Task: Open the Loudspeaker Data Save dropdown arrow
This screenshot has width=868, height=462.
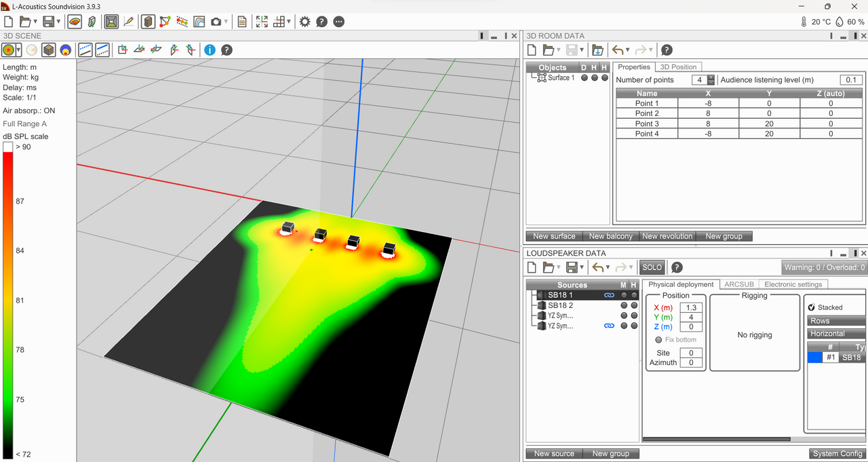Action: coord(582,267)
